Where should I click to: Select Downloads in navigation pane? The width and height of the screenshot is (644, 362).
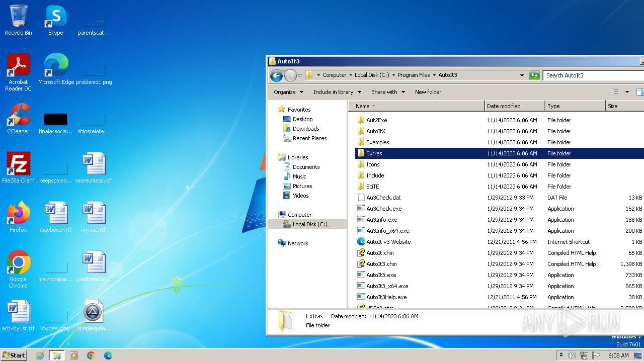point(306,129)
